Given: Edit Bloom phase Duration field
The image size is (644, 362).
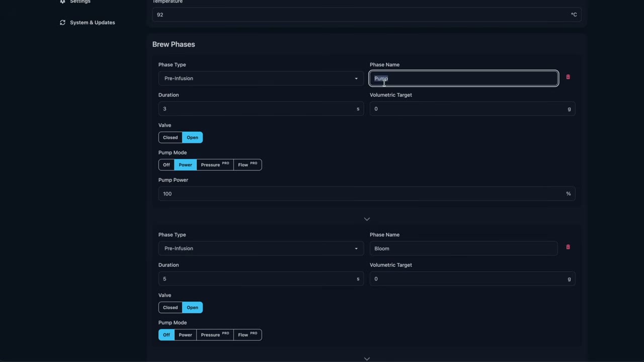Looking at the screenshot, I should [x=261, y=279].
